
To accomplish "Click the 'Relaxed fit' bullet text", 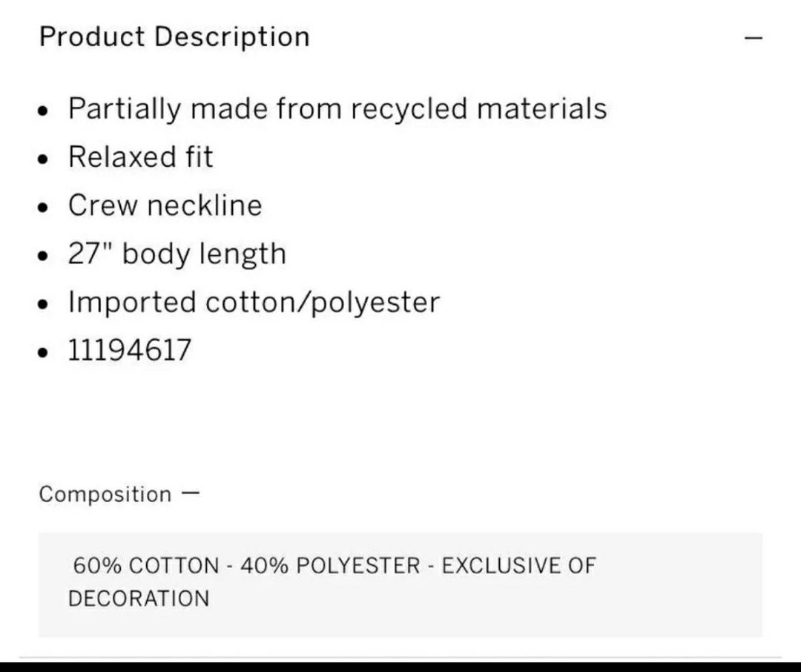I will click(140, 157).
